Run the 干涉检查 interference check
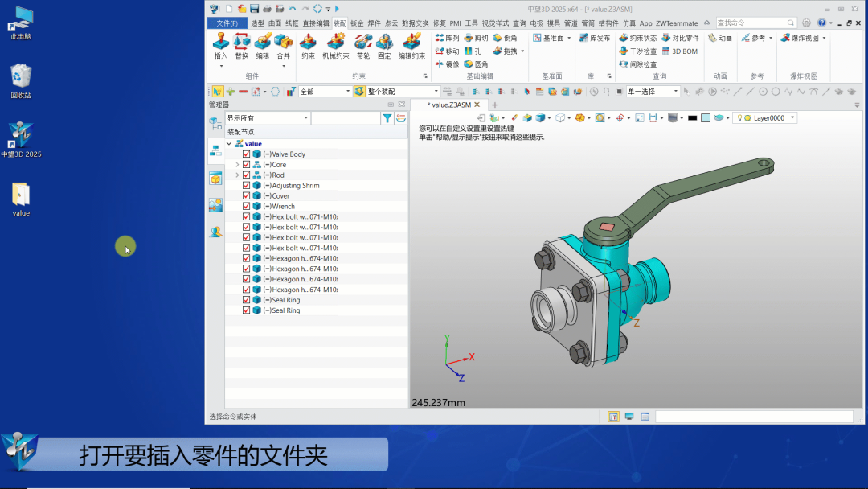The height and width of the screenshot is (489, 868). (637, 51)
